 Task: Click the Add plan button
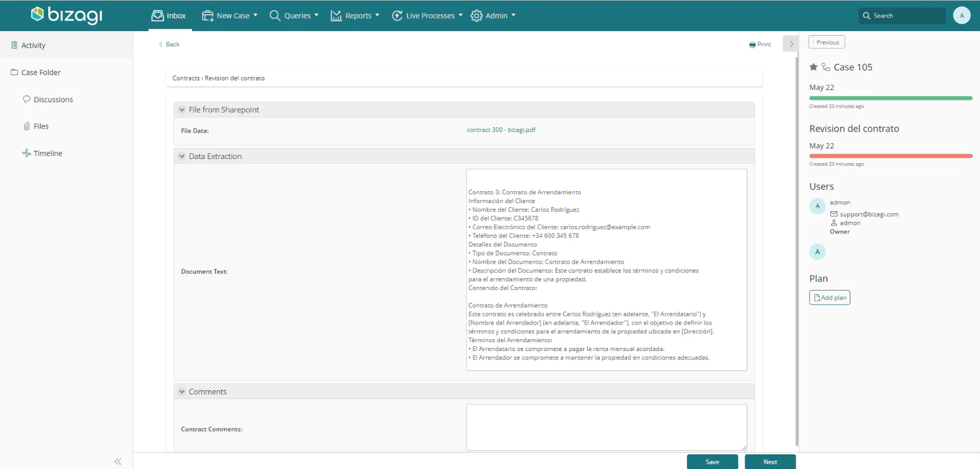click(830, 298)
